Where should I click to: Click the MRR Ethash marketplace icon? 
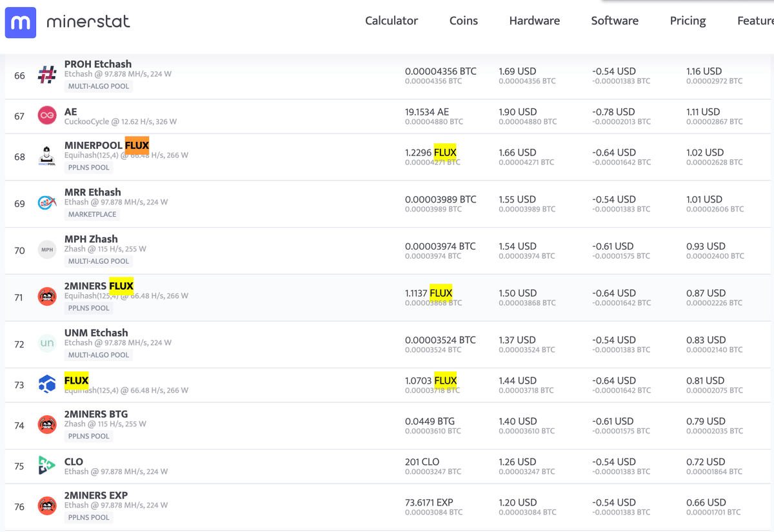(47, 203)
